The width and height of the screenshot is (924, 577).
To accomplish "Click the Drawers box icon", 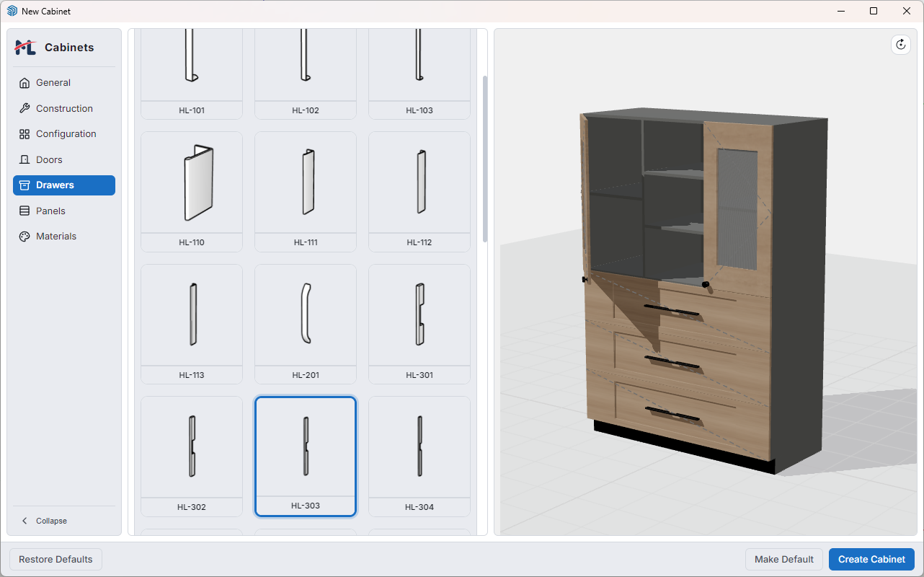I will coord(25,185).
